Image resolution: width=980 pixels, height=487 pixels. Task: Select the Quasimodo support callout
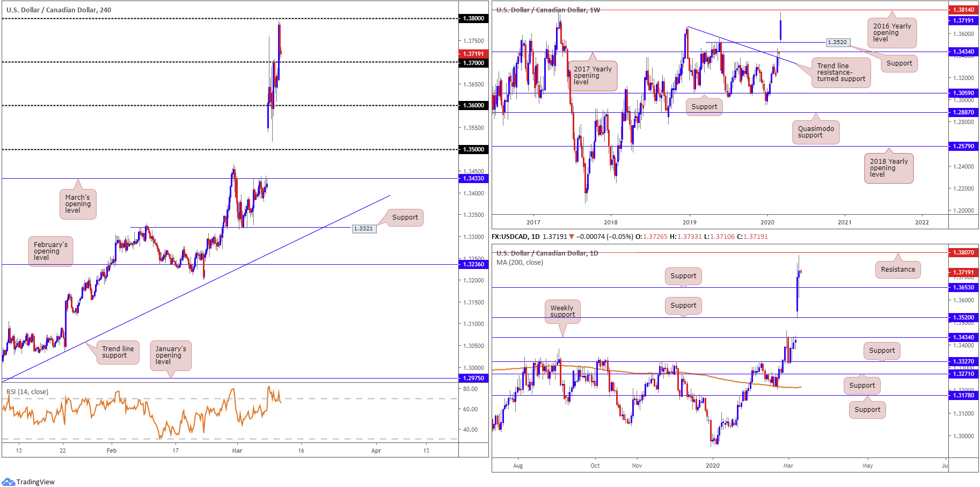816,132
